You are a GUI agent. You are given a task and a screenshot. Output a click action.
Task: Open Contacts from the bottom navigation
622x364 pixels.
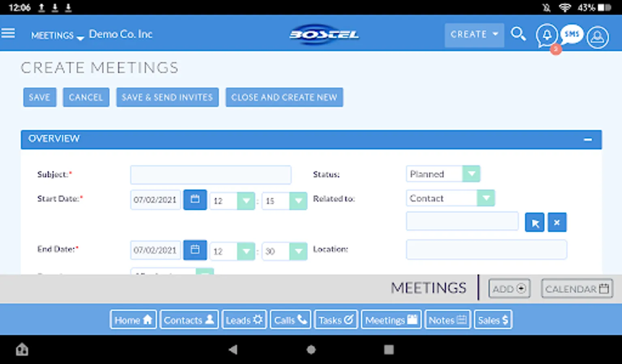click(x=189, y=320)
